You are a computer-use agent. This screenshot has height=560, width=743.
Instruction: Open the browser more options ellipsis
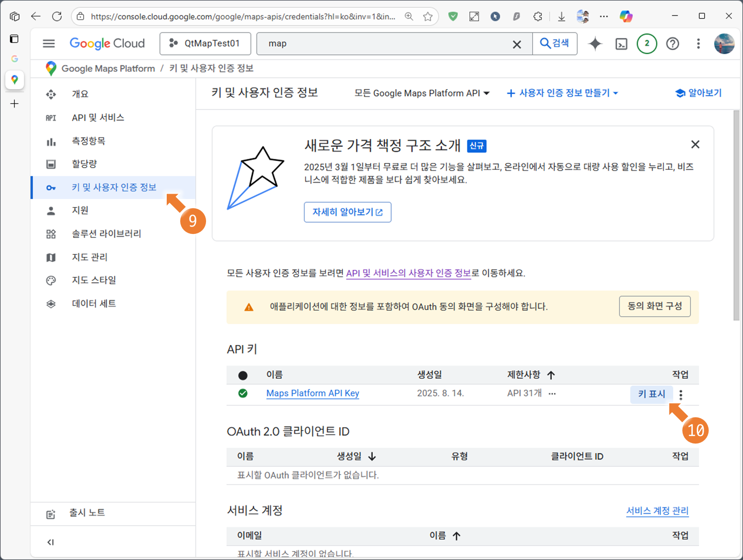tap(604, 16)
